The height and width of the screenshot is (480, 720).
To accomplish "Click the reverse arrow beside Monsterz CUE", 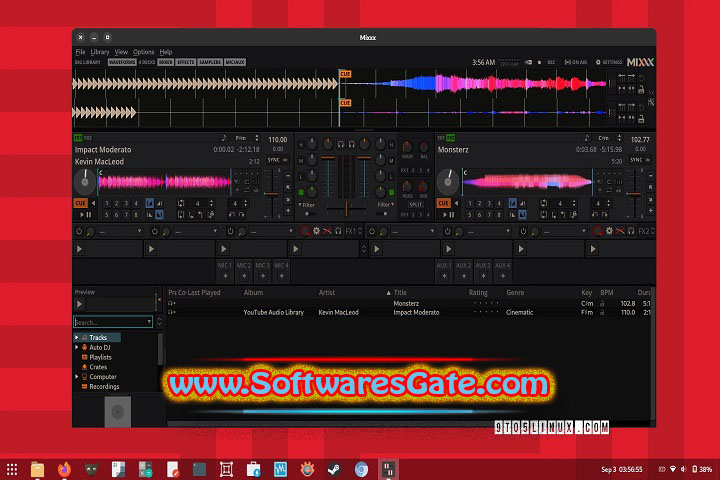I will click(456, 203).
